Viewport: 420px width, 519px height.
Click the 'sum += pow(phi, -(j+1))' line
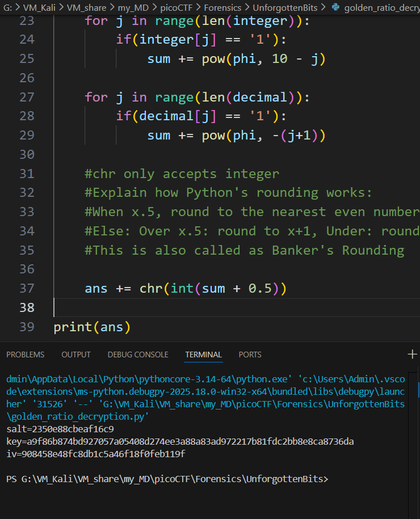coord(237,136)
